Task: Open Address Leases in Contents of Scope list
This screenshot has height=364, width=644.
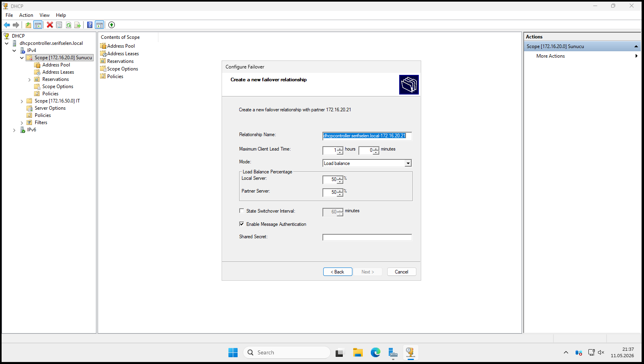Action: (123, 54)
